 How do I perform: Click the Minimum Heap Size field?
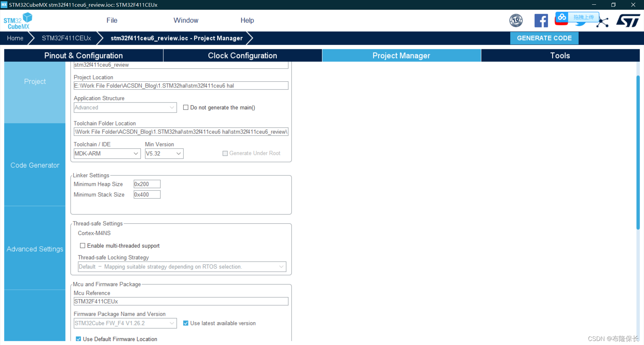[147, 184]
